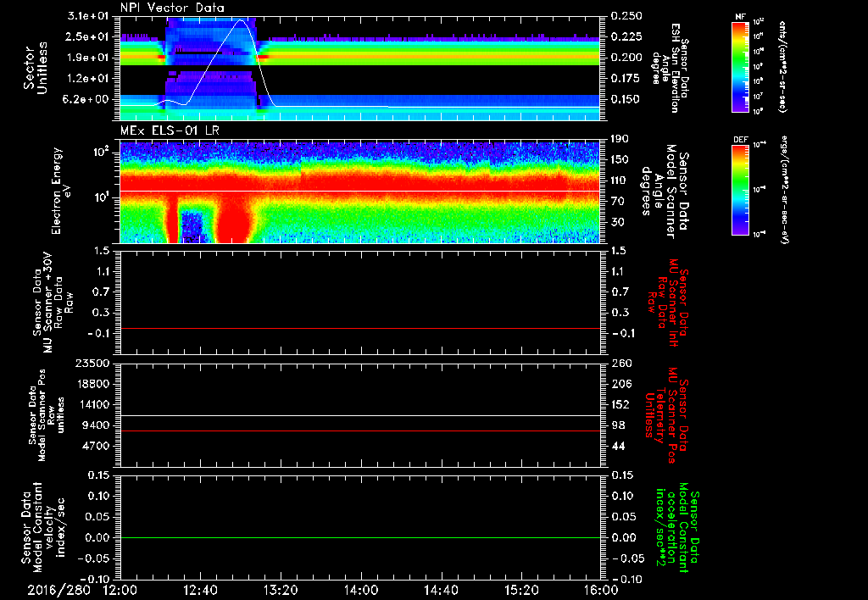Click the MU Scanner +30V Raw Data label
The width and height of the screenshot is (868, 600).
[x=53, y=303]
